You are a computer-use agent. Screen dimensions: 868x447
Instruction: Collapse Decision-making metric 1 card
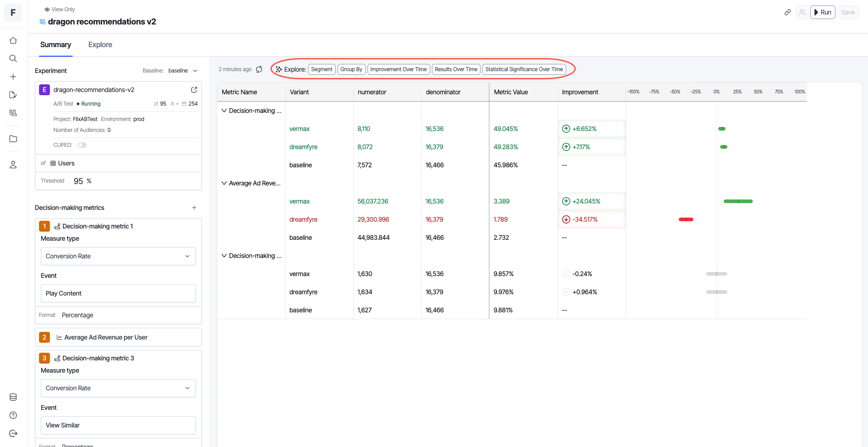coord(98,226)
